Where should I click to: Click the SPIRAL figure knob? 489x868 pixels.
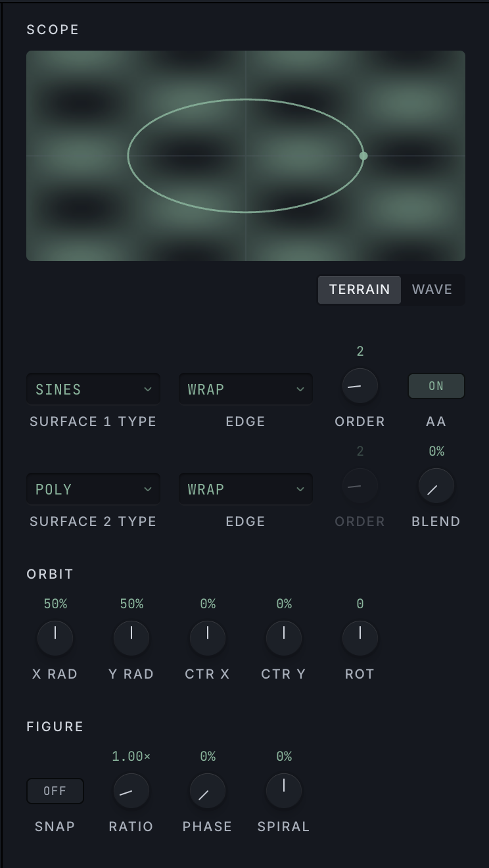[x=284, y=791]
